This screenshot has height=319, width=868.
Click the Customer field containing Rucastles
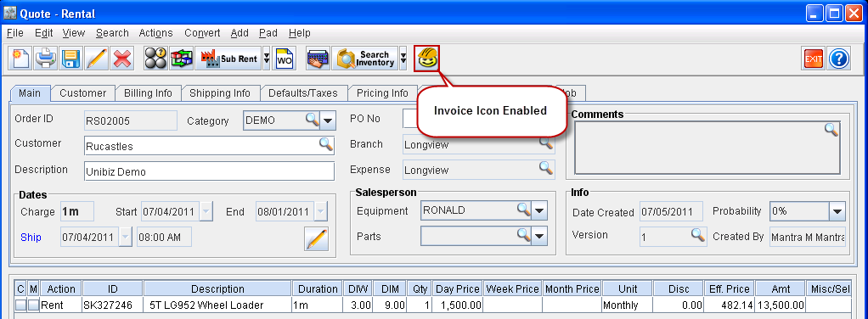pos(209,146)
